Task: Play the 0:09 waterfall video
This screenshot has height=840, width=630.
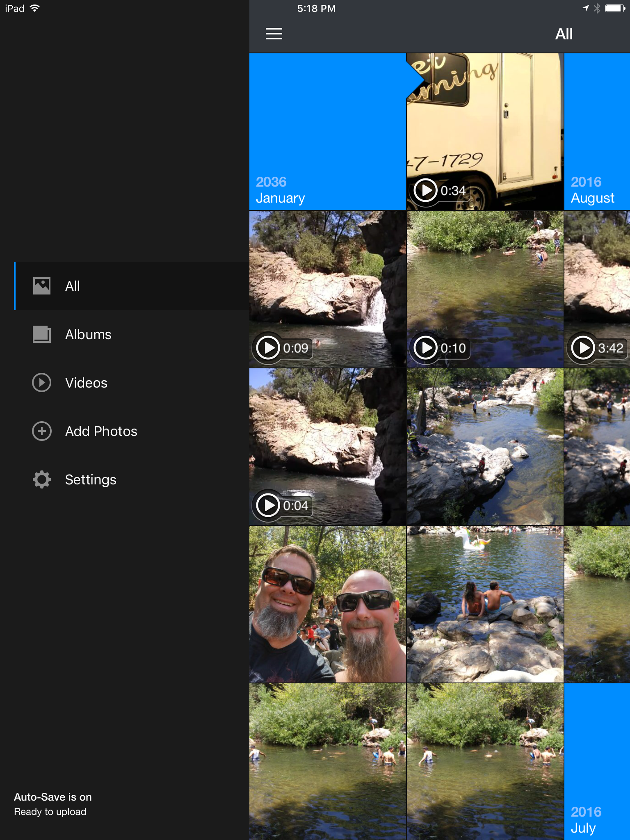Action: point(327,289)
